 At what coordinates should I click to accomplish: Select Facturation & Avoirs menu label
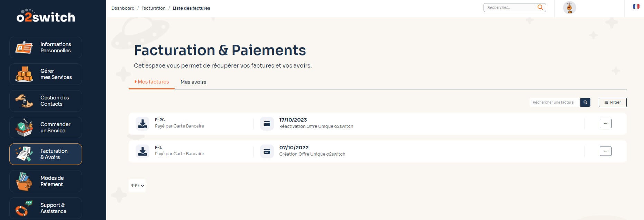pyautogui.click(x=54, y=154)
